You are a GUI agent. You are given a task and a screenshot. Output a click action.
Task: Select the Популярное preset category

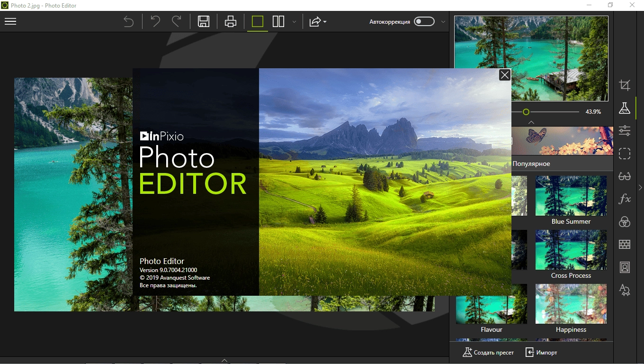(531, 164)
